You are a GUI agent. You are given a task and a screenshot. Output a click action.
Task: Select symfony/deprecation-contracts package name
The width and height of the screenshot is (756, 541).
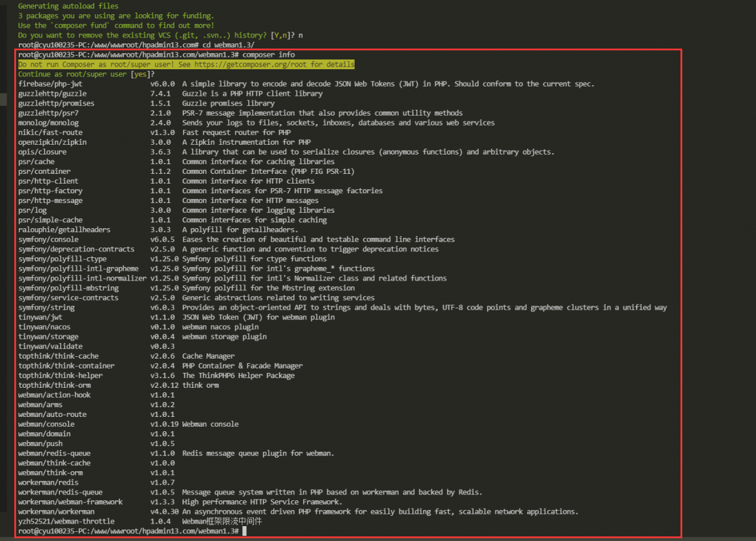pyautogui.click(x=76, y=249)
